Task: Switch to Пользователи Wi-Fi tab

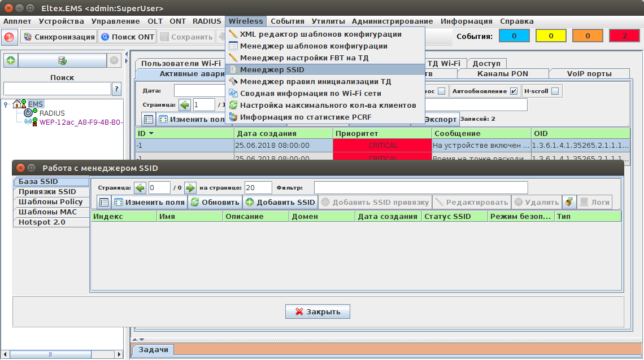Action: click(181, 64)
